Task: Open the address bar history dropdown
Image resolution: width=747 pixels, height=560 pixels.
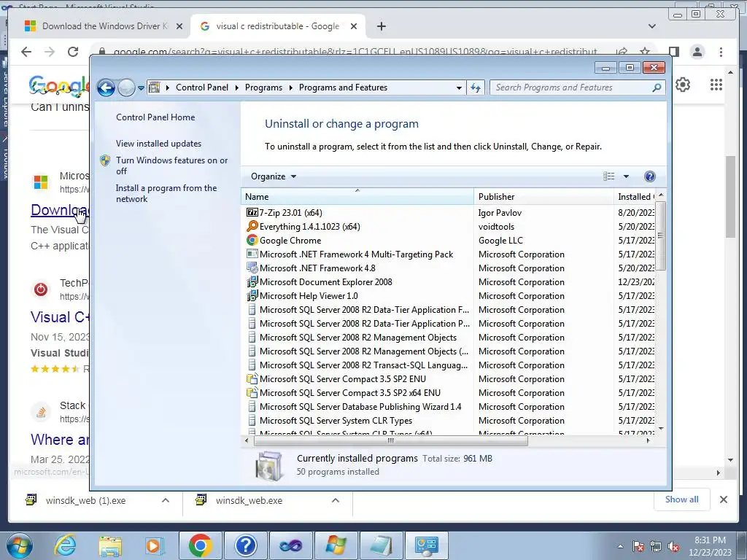Action: point(459,87)
